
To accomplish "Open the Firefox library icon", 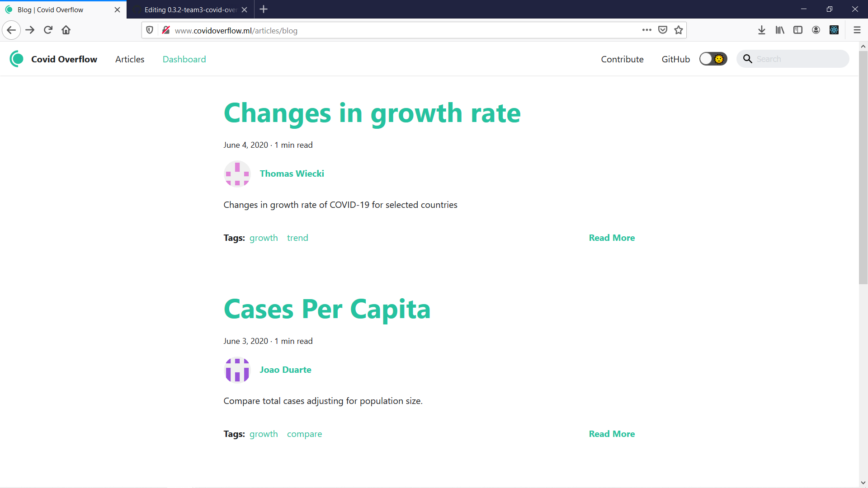I will coord(780,30).
